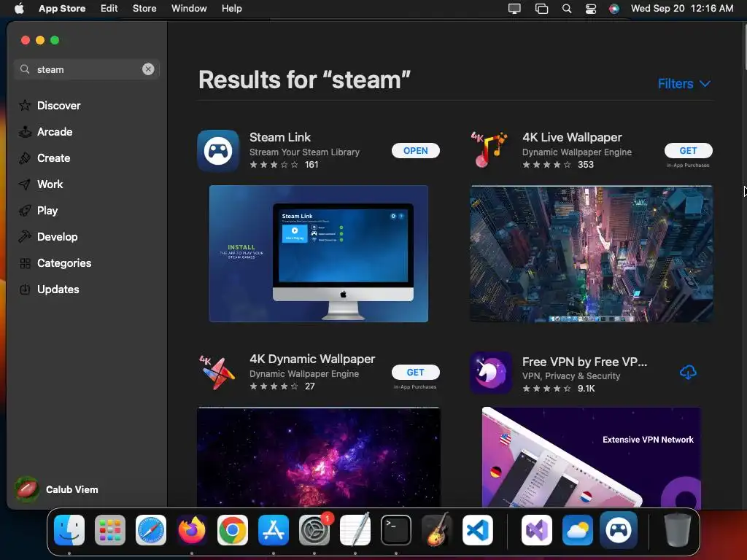This screenshot has width=747, height=560.
Task: Open the purple Visual Studio Dock icon
Action: coord(537,530)
